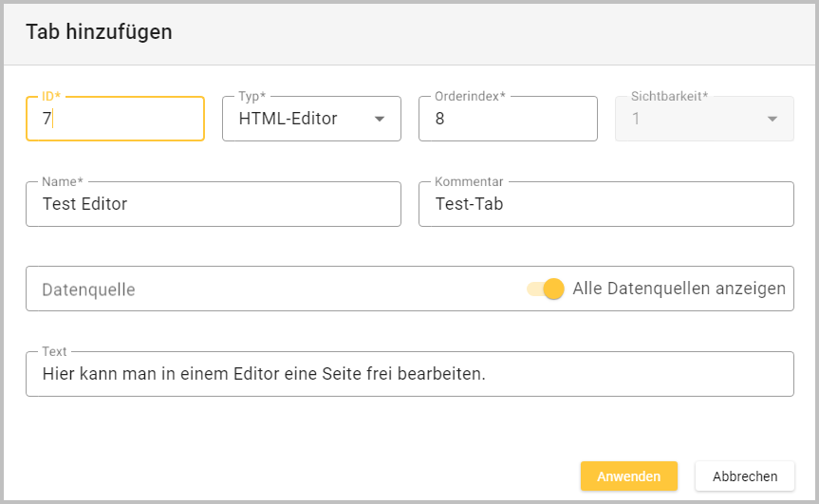Focus the empty Datenquelle input field

266,289
